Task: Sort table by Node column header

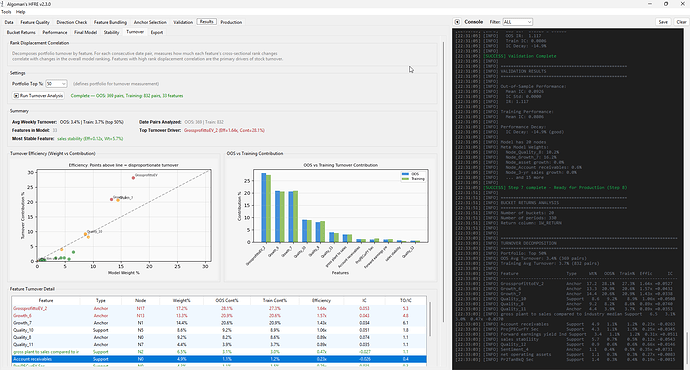Action: (140, 300)
